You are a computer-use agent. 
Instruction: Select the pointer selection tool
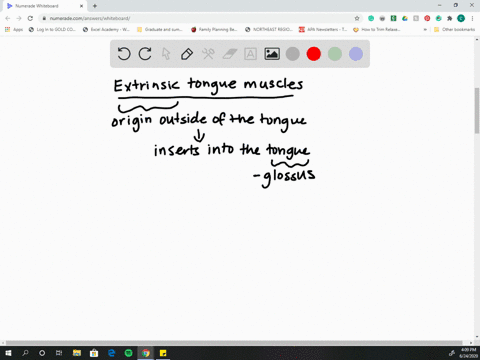coord(166,54)
